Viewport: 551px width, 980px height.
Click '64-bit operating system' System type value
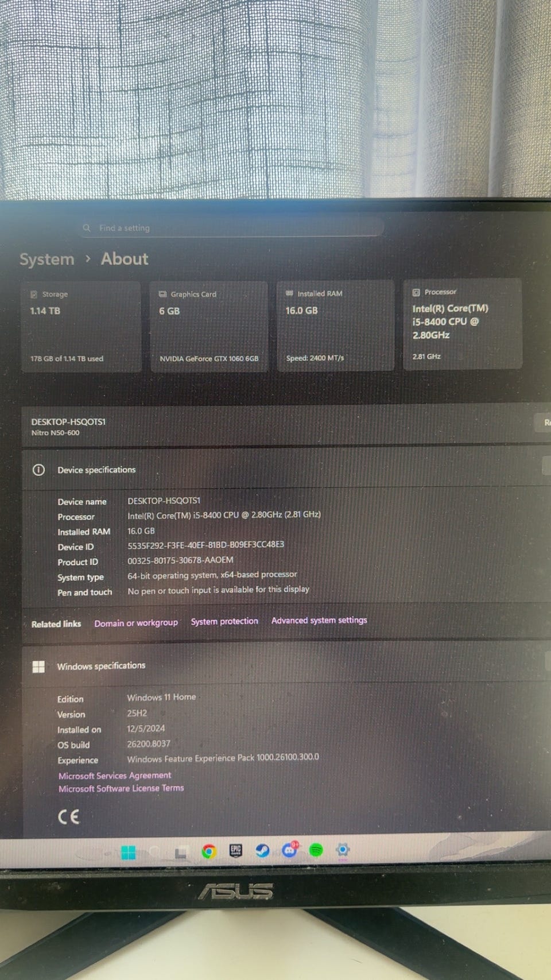(x=212, y=575)
